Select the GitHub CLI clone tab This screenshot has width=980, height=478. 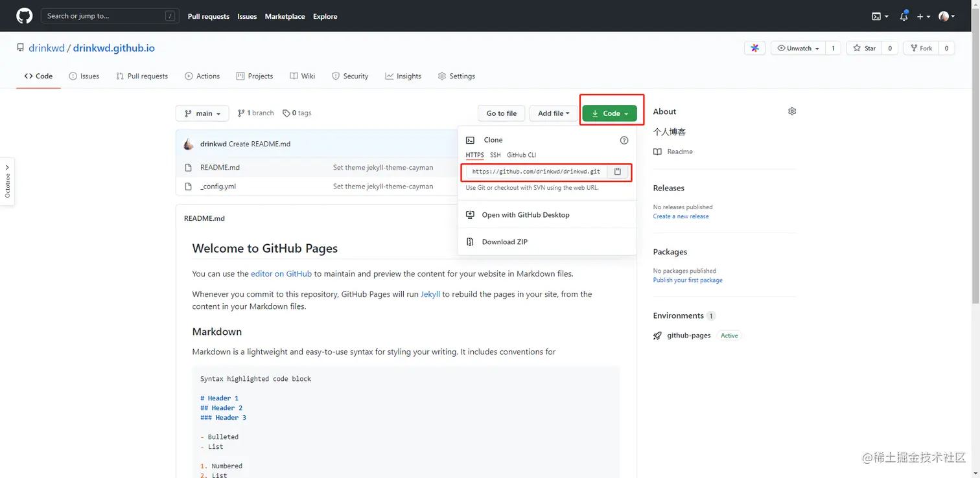[521, 155]
